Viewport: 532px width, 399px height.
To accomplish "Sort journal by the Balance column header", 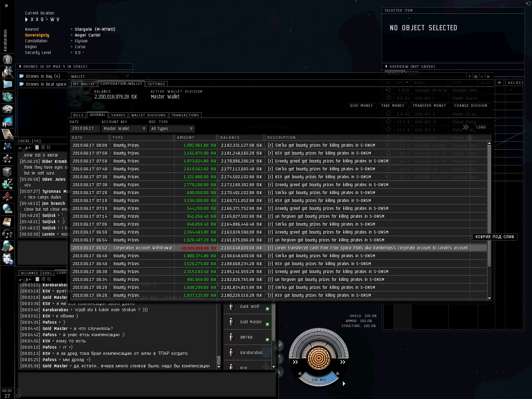I will click(241, 138).
